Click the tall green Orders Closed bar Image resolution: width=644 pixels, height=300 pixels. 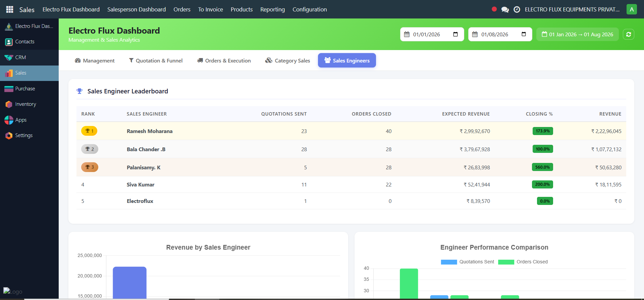409,284
